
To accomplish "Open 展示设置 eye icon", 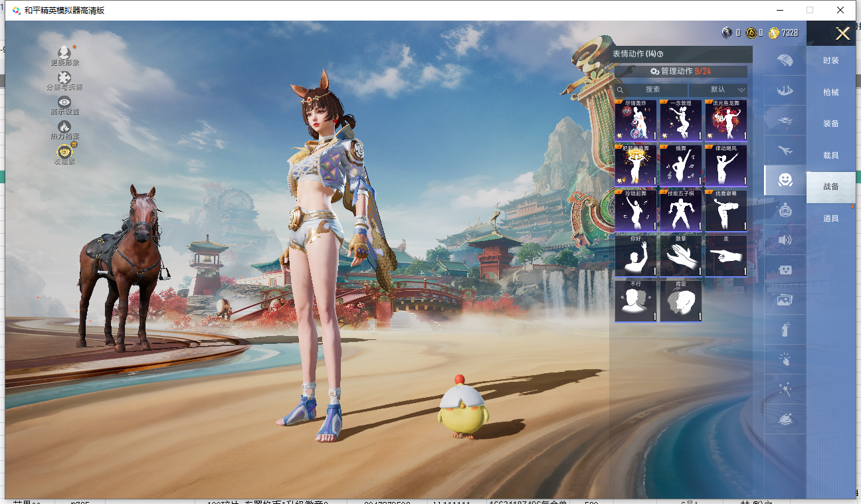I will 64,102.
